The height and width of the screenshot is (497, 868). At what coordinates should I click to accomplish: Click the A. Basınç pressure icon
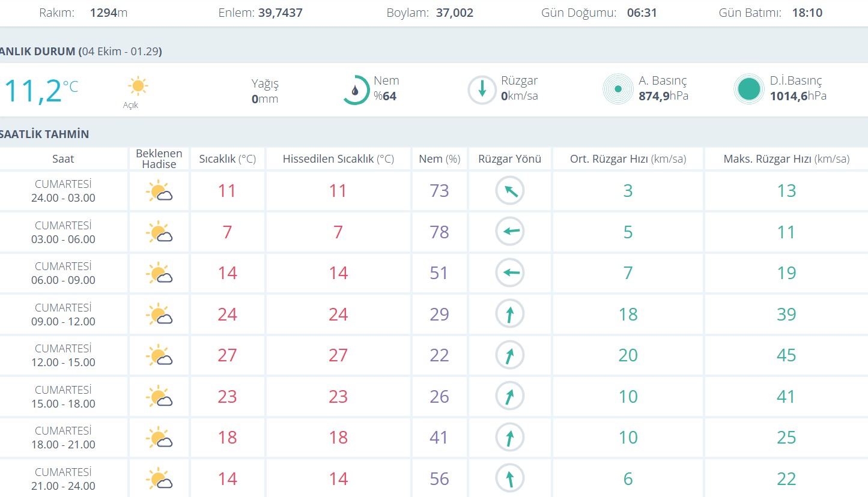(x=618, y=89)
